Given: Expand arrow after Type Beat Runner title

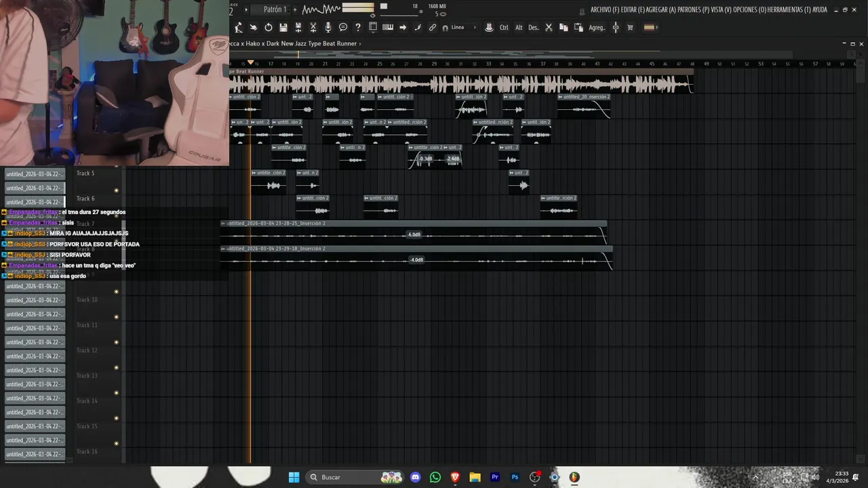Looking at the screenshot, I should click(360, 44).
